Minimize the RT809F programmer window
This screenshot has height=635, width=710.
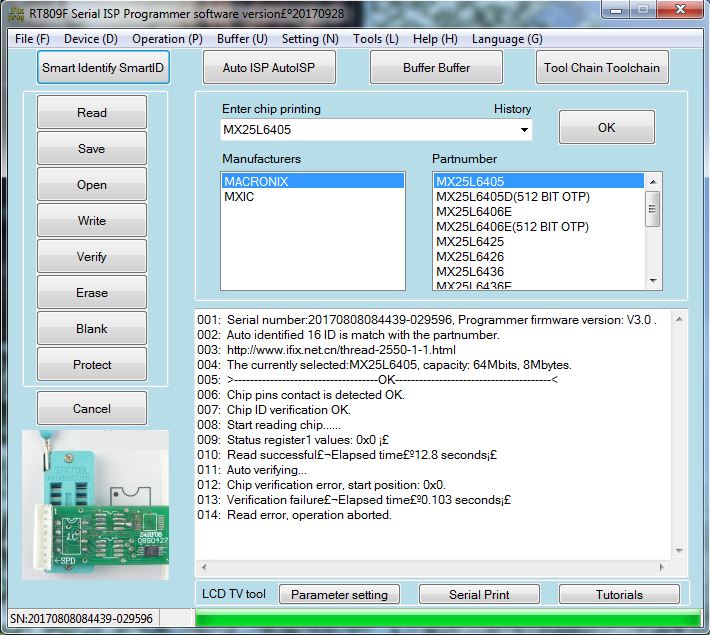(x=616, y=10)
